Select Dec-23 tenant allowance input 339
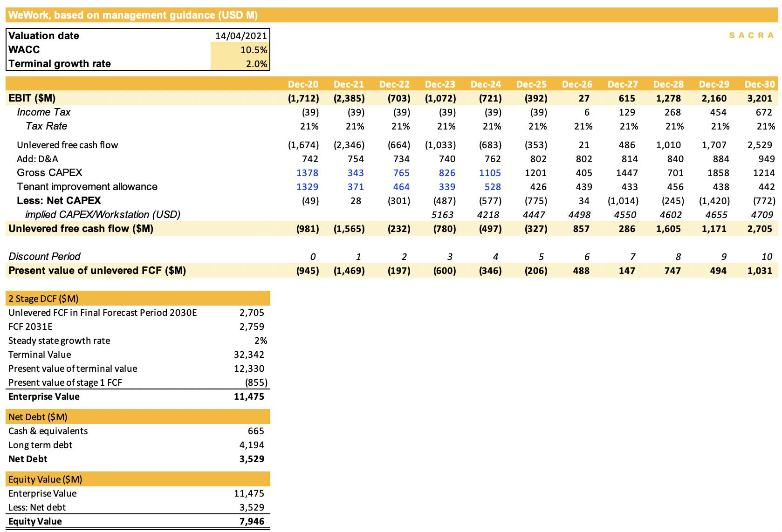The height and width of the screenshot is (532, 782). click(x=447, y=187)
